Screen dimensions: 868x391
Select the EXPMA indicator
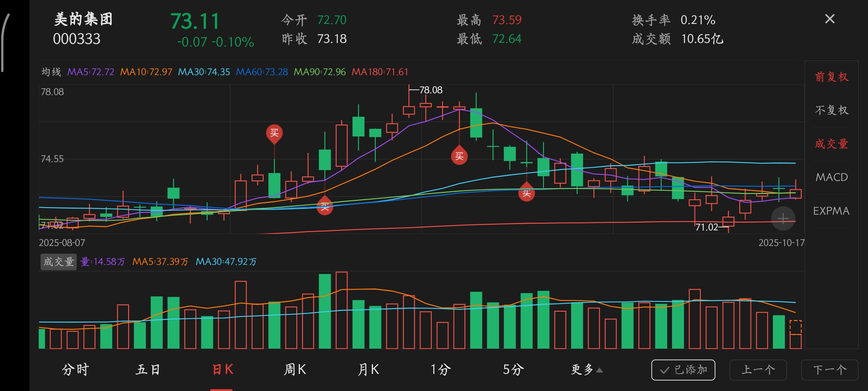point(831,211)
